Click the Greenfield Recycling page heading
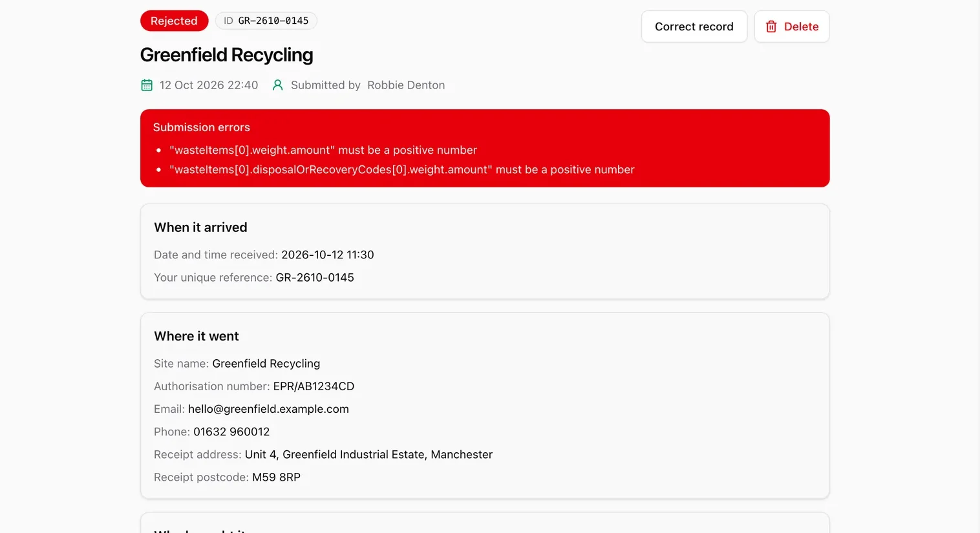This screenshot has width=980, height=533. (x=227, y=55)
